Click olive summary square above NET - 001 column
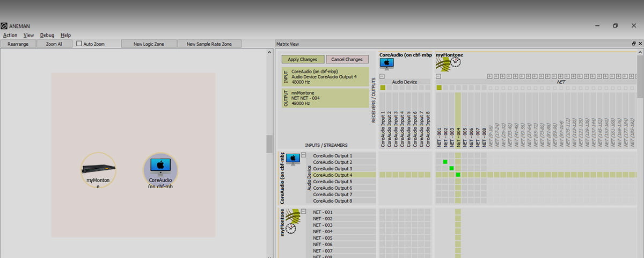Viewport: 644px width, 258px height. tap(438, 88)
